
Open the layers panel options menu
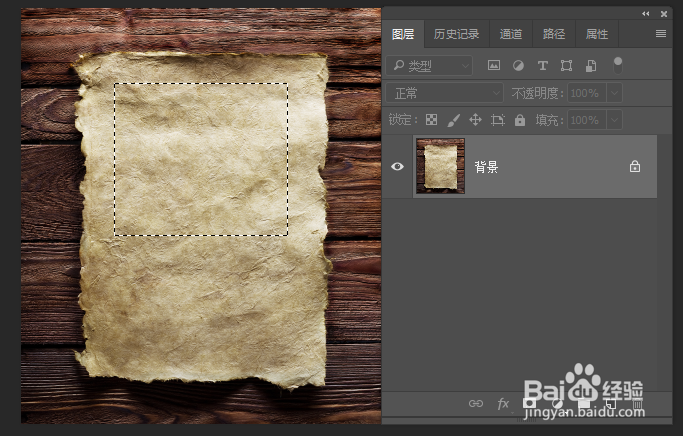[x=661, y=34]
